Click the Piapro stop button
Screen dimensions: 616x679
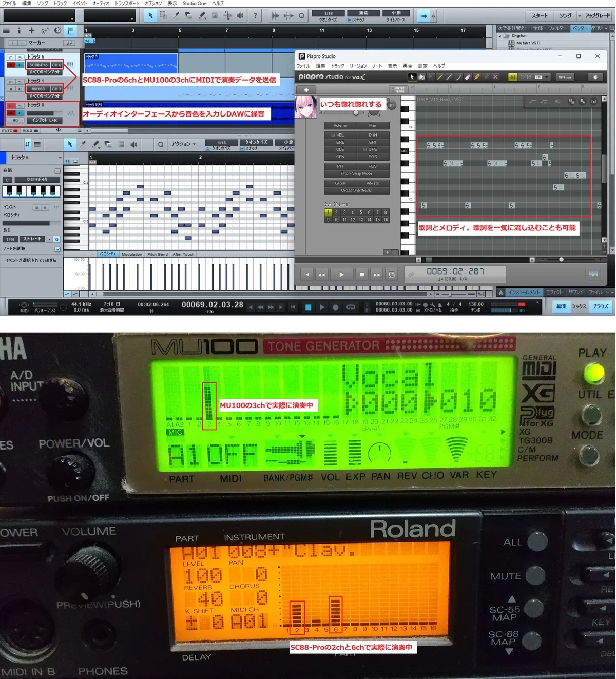pyautogui.click(x=362, y=275)
